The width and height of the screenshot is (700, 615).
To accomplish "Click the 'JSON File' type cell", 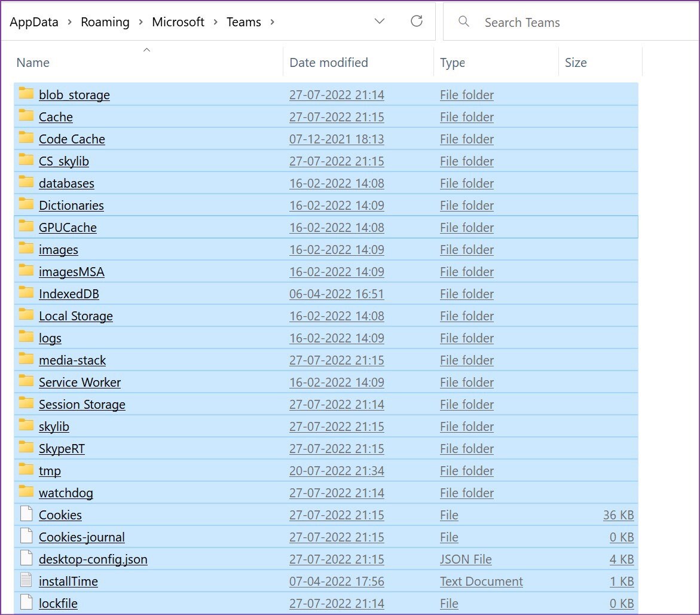I will (466, 559).
